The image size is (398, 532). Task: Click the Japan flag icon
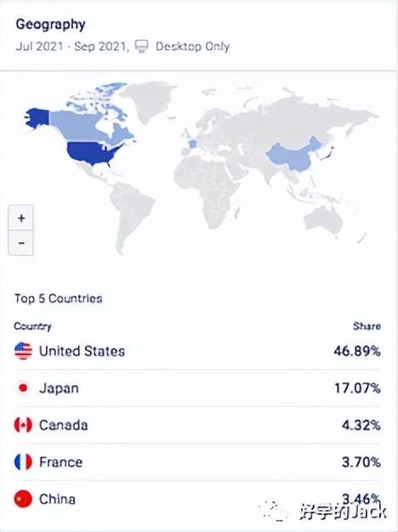pyautogui.click(x=23, y=388)
